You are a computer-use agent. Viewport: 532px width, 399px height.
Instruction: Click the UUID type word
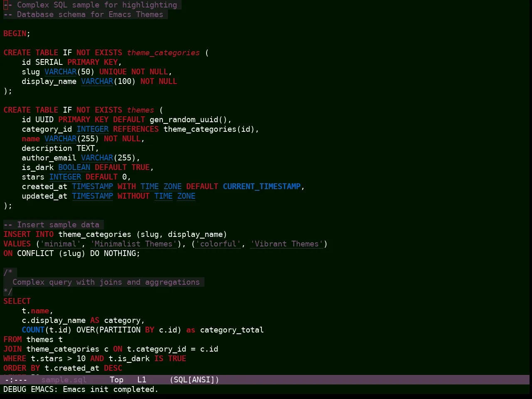[44, 120]
